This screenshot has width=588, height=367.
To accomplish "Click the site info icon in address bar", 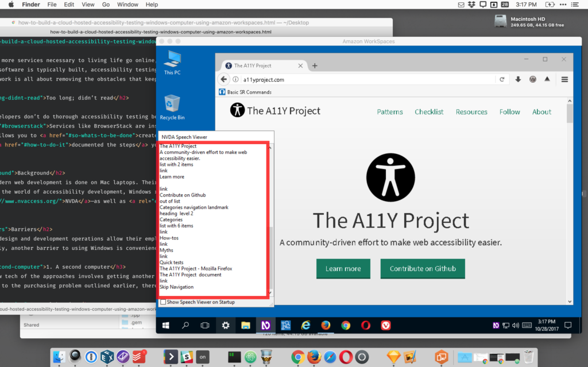I will [x=235, y=79].
